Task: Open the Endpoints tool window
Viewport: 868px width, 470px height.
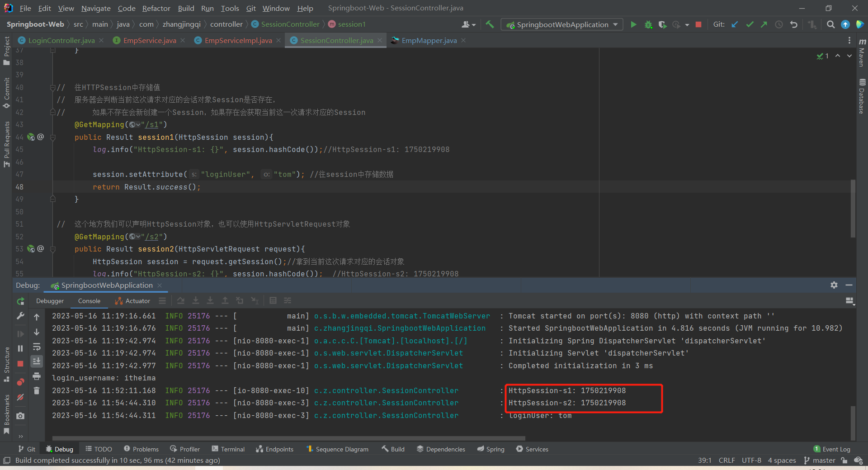Action: click(274, 449)
